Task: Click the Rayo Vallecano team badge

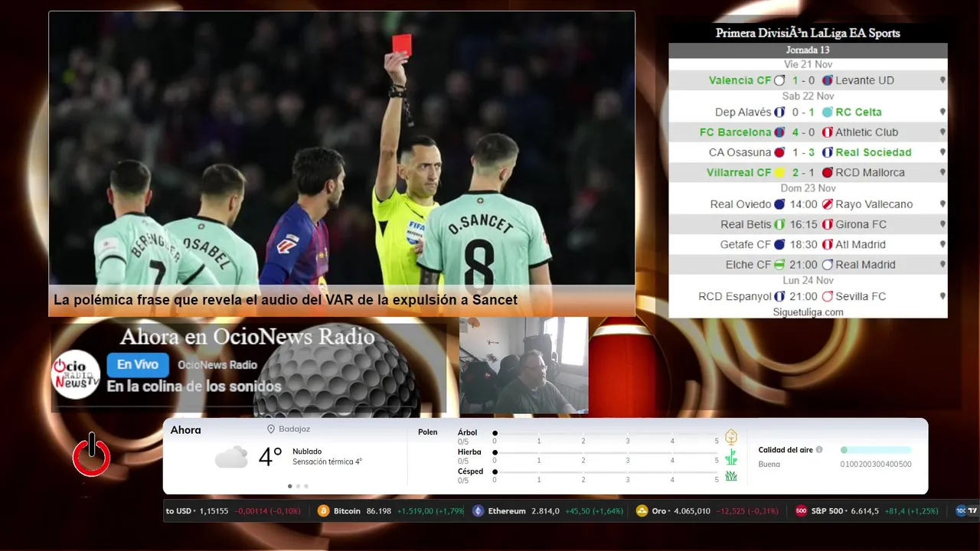Action: (x=827, y=204)
